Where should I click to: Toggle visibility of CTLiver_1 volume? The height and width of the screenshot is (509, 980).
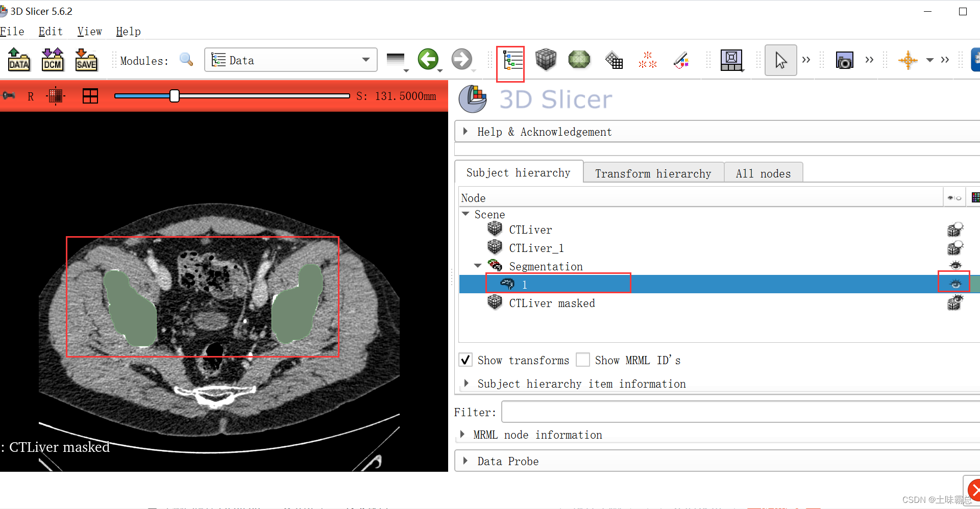(955, 248)
